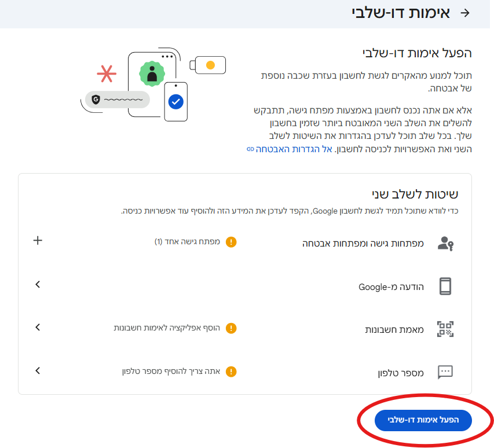Click the passkeys person-key icon
Image resolution: width=494 pixels, height=448 pixels.
pos(445,243)
